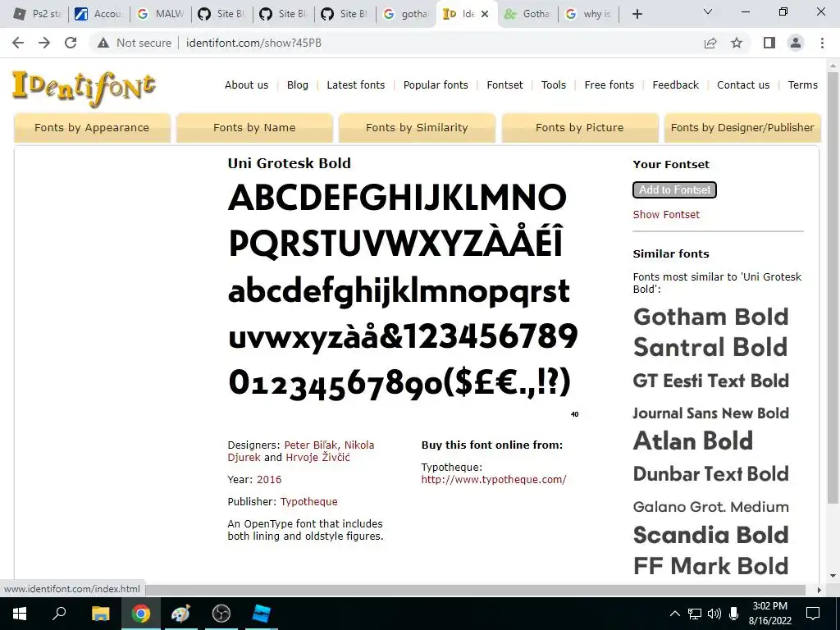Image resolution: width=840 pixels, height=630 pixels.
Task: Open Windows Start menu
Action: (20, 613)
